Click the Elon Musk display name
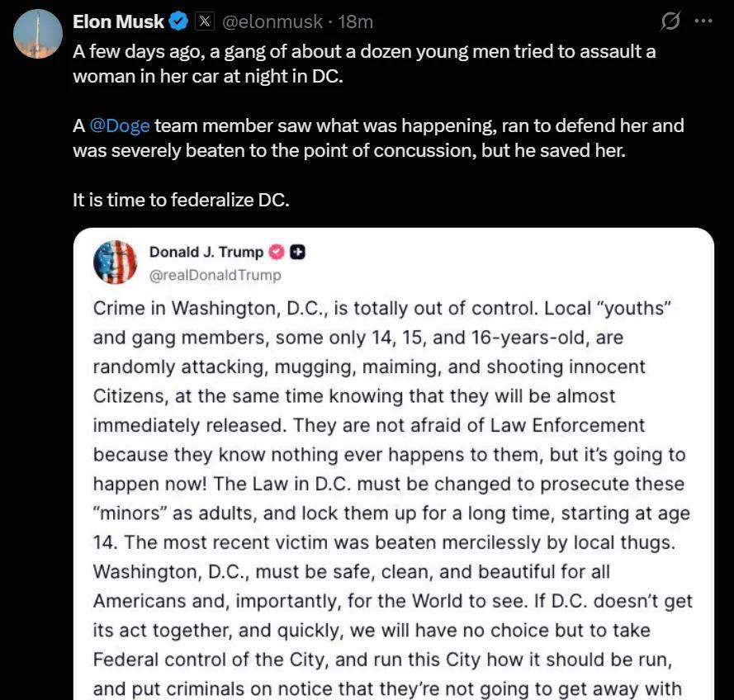This screenshot has height=700, width=734. point(118,21)
